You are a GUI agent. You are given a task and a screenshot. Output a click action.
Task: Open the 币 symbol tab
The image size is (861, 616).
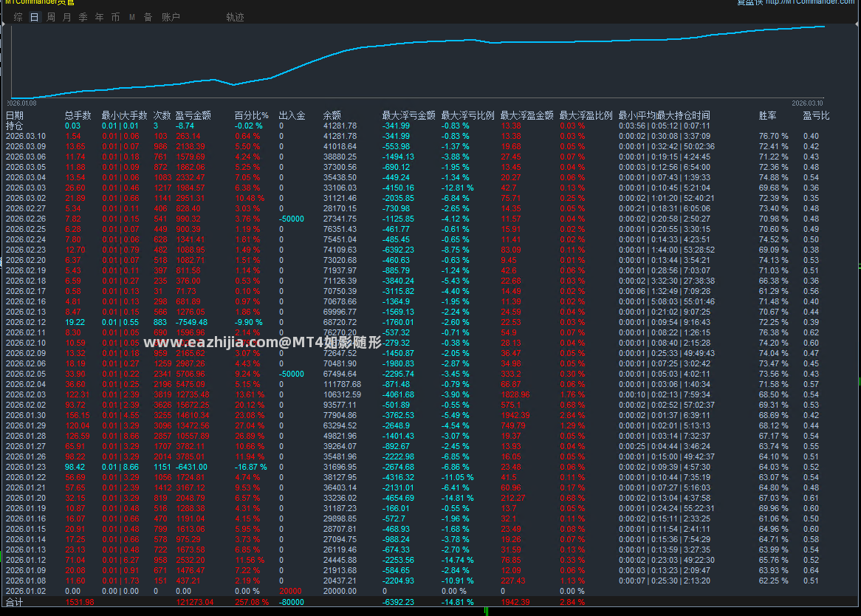(115, 18)
